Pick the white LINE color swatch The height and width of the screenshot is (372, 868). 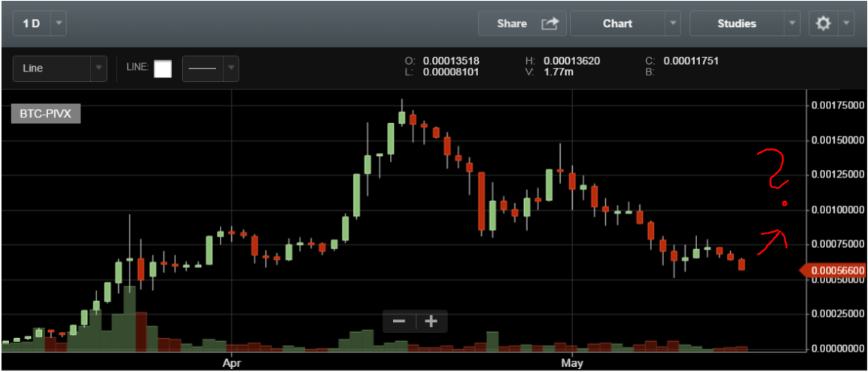pyautogui.click(x=163, y=69)
